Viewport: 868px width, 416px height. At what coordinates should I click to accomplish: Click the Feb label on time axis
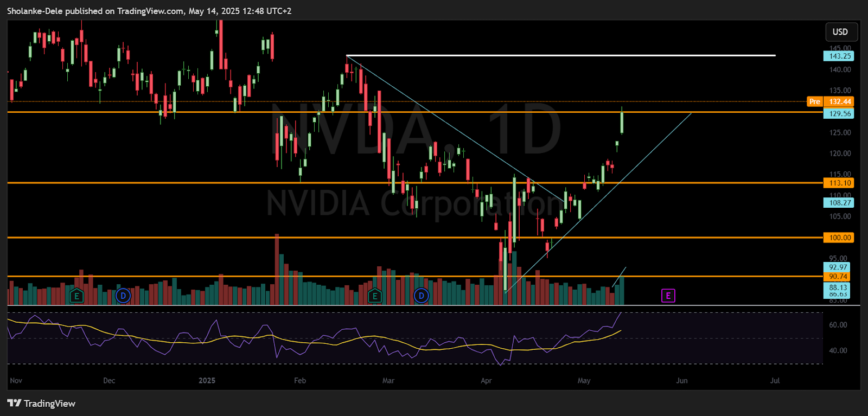pos(300,381)
